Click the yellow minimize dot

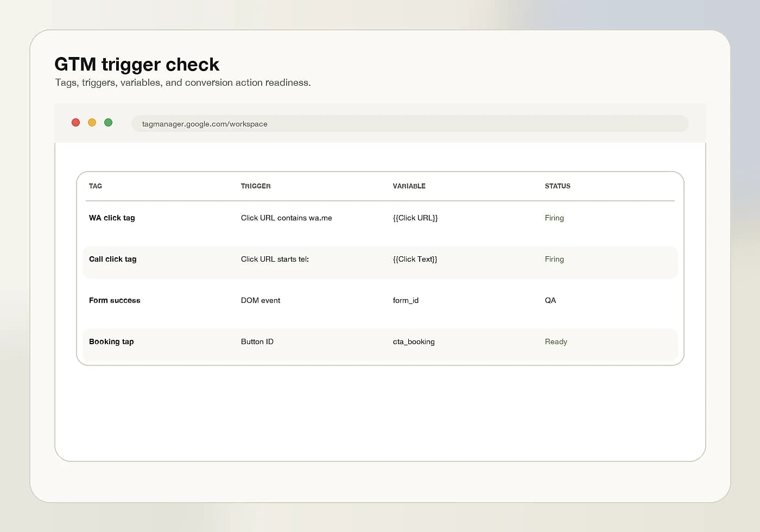pos(92,123)
